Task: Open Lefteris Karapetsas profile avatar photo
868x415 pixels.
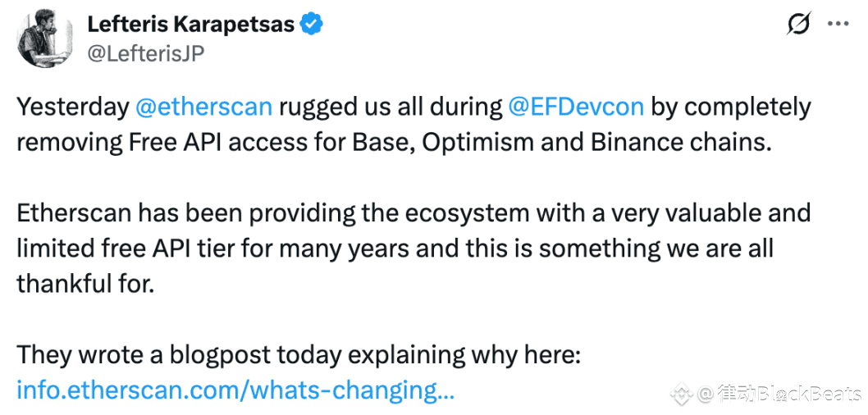Action: point(45,39)
